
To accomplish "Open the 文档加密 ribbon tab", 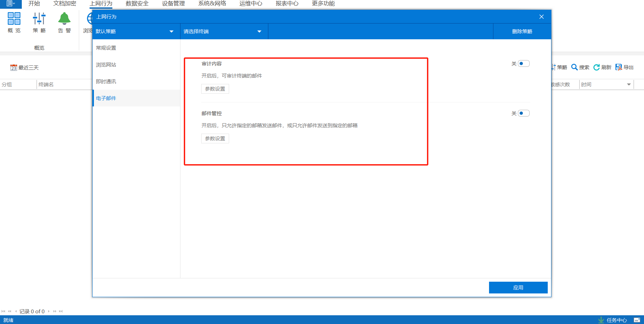I will [65, 4].
